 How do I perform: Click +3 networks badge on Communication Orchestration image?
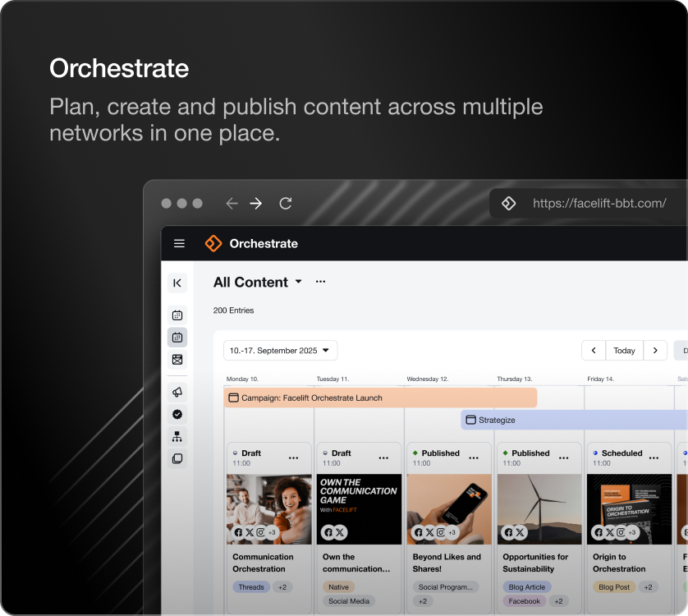(x=272, y=532)
